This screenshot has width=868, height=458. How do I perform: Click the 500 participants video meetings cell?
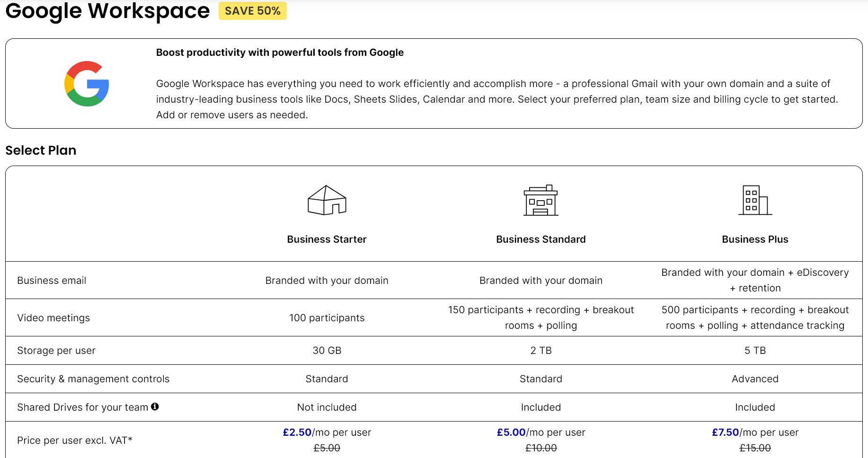tap(755, 317)
